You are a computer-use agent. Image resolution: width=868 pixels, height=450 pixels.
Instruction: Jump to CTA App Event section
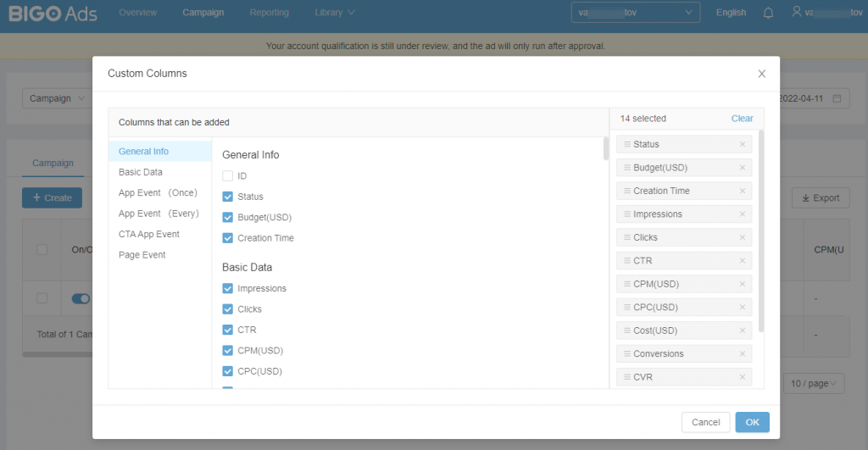pyautogui.click(x=149, y=234)
